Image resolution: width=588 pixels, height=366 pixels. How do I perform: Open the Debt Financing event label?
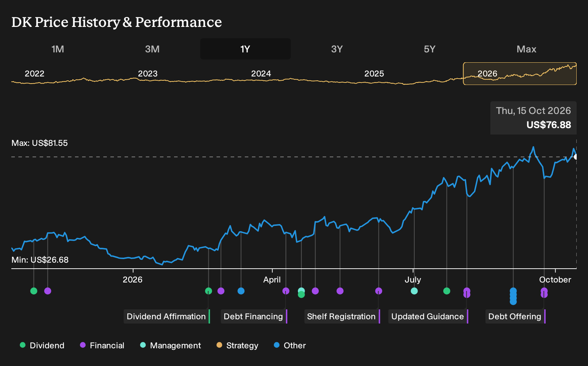254,316
